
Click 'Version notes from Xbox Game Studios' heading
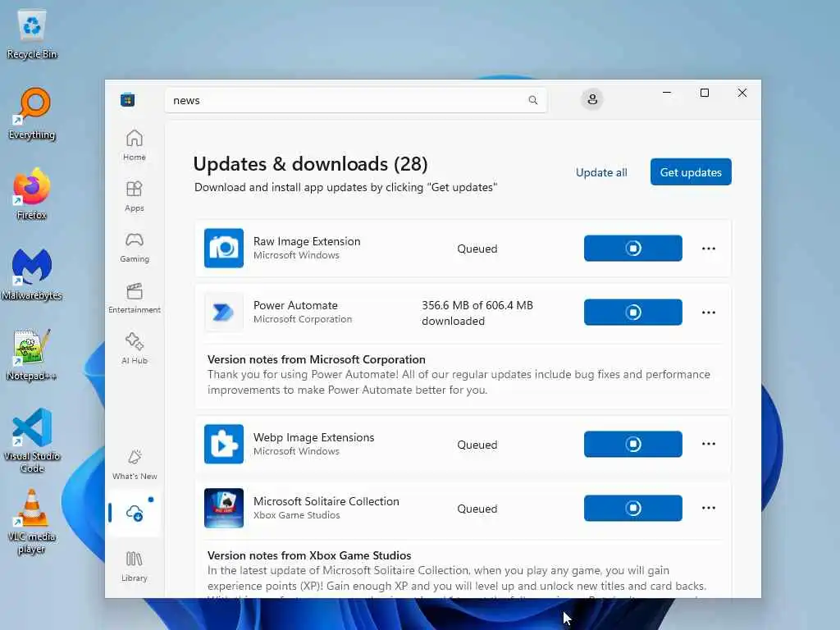(x=309, y=555)
